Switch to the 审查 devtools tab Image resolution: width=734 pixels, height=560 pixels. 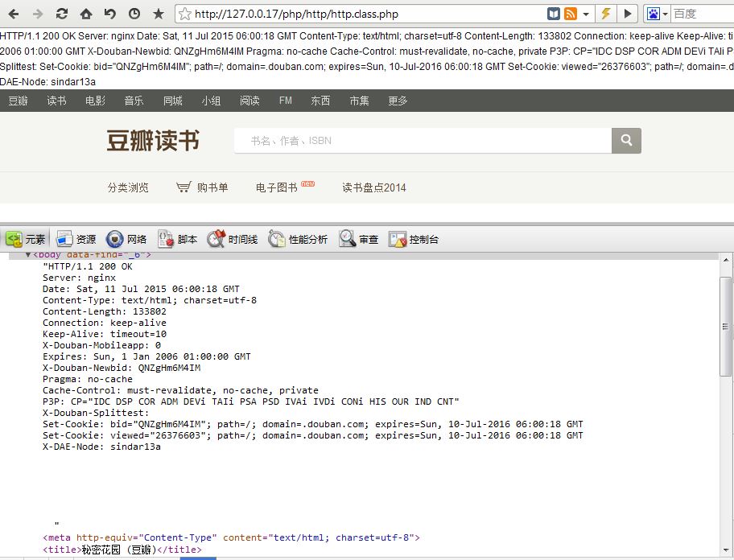[359, 239]
